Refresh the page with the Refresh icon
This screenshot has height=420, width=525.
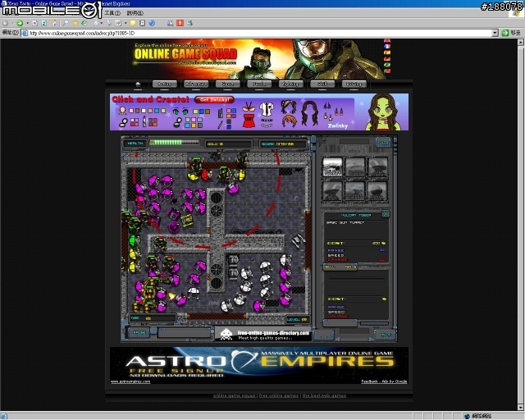pos(43,23)
